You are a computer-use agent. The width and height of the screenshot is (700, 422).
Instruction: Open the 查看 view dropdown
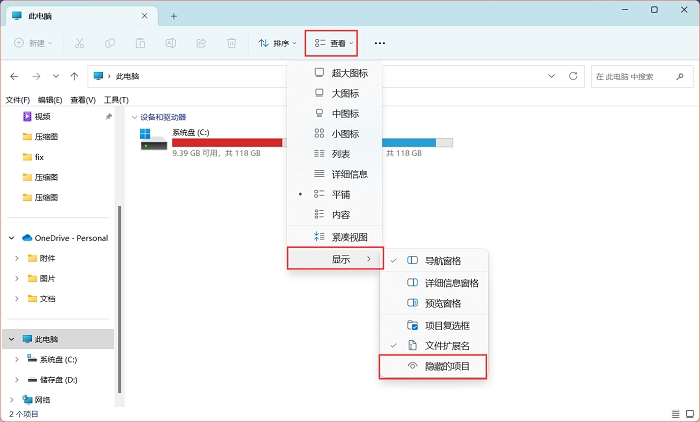point(334,43)
